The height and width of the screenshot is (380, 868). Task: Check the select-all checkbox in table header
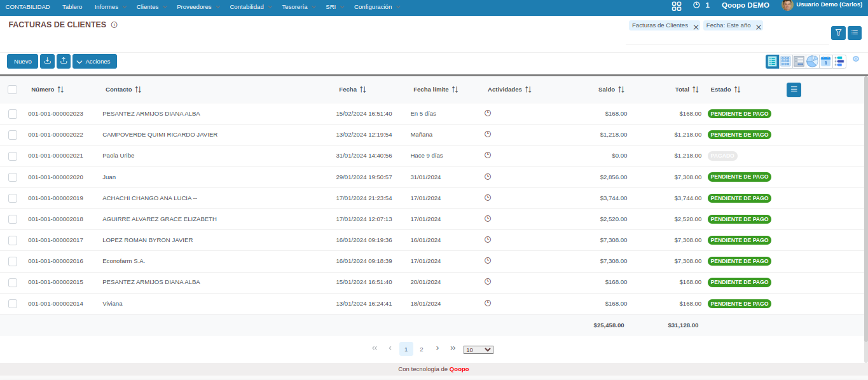tap(13, 90)
